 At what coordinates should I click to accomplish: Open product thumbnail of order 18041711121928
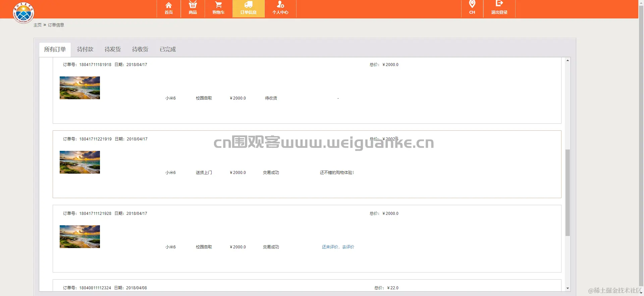coord(80,237)
